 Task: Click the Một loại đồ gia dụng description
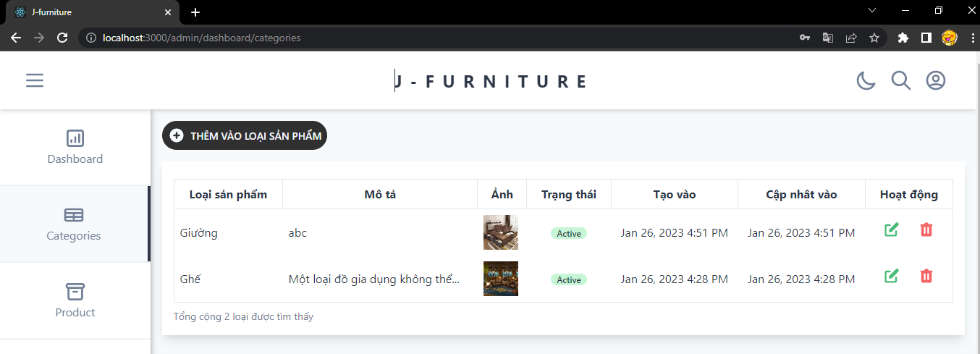pyautogui.click(x=374, y=279)
